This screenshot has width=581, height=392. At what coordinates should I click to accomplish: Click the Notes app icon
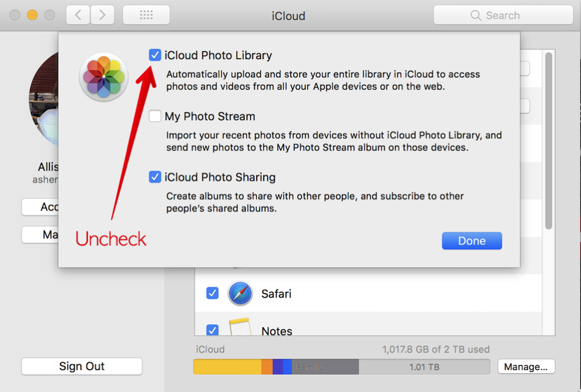[x=240, y=329]
